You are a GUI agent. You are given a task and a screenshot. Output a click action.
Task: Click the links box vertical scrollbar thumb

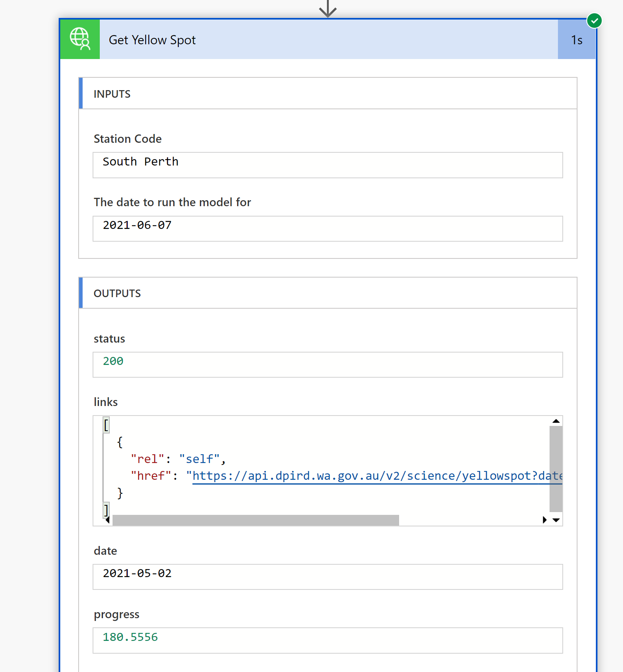click(x=556, y=469)
